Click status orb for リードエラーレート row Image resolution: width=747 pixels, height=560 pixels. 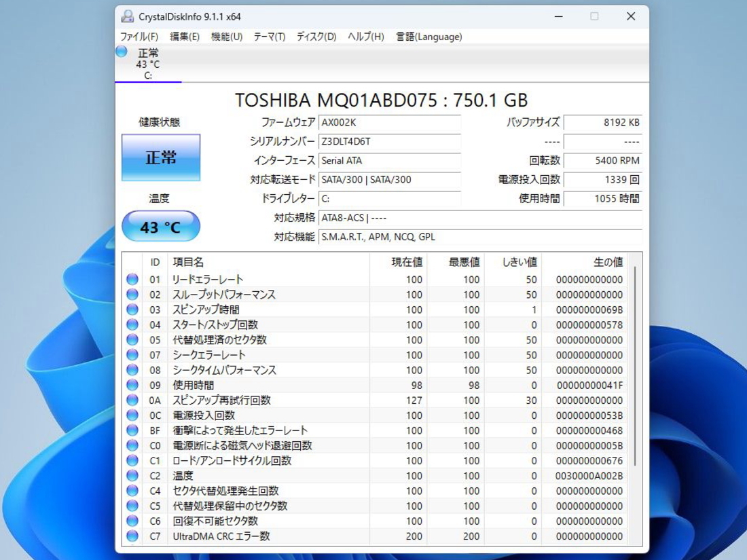tap(132, 279)
